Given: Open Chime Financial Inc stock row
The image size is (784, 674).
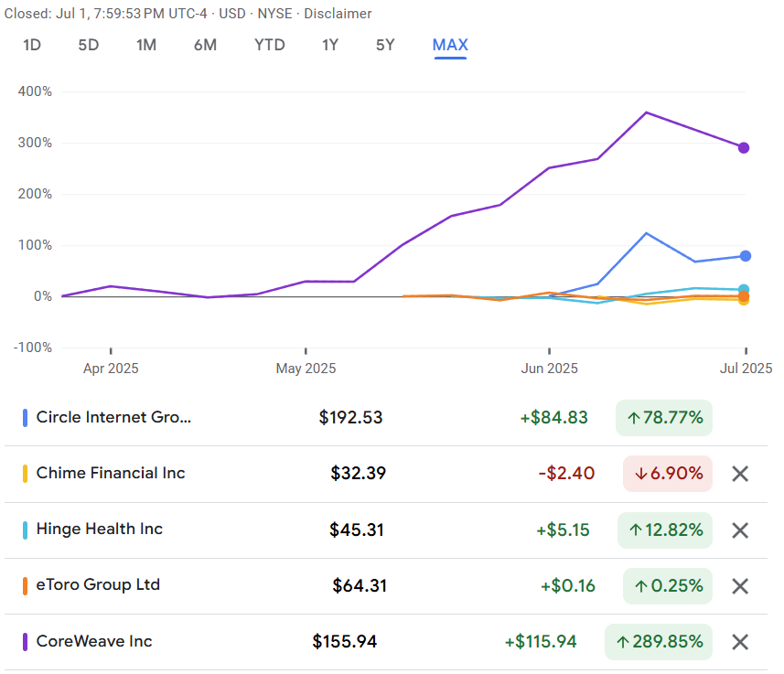Looking at the screenshot, I should (x=386, y=474).
